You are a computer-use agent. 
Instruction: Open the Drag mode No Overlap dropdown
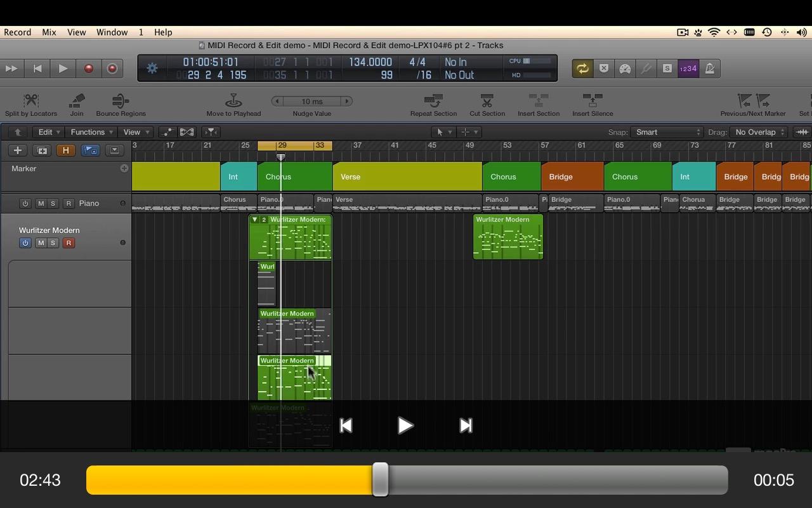[759, 132]
